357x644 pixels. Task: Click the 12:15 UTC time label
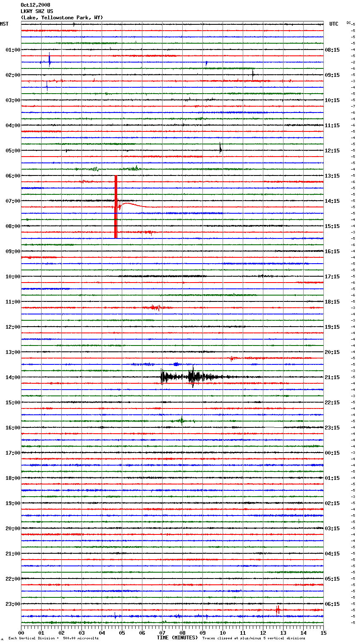pyautogui.click(x=332, y=151)
